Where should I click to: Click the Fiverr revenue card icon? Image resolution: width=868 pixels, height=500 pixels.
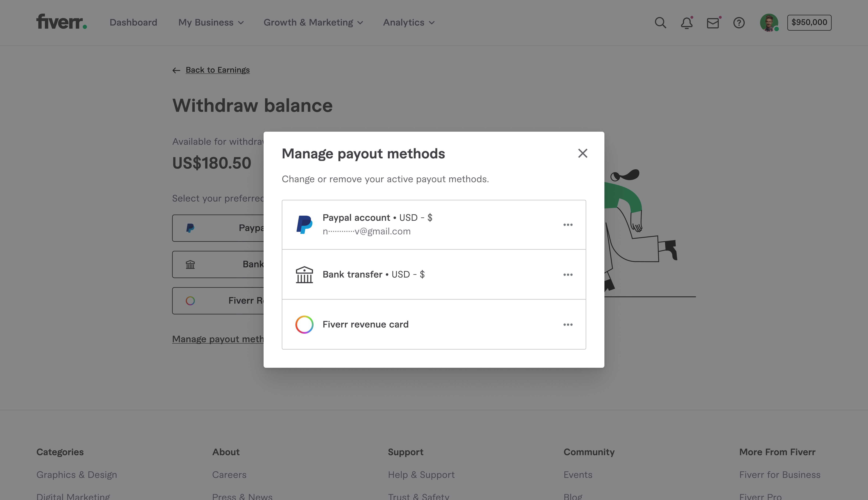click(x=304, y=324)
